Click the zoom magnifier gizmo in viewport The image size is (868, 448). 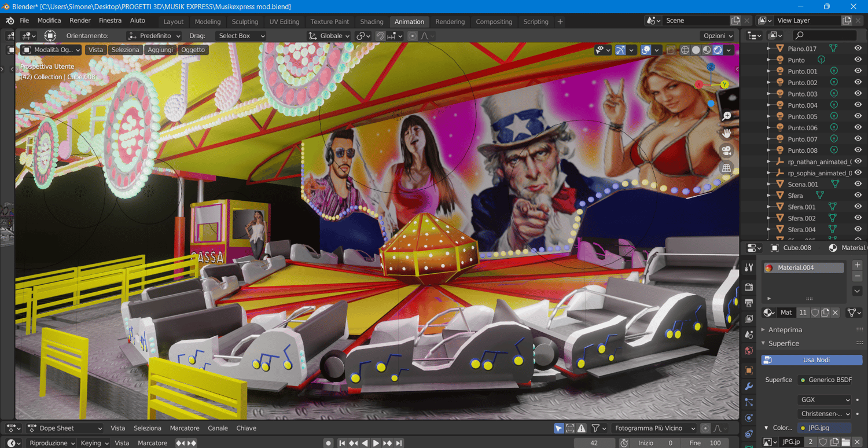coord(727,116)
